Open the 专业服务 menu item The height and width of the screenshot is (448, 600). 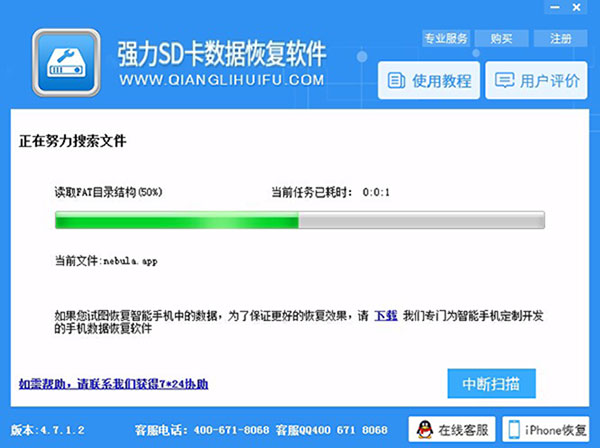pos(446,38)
